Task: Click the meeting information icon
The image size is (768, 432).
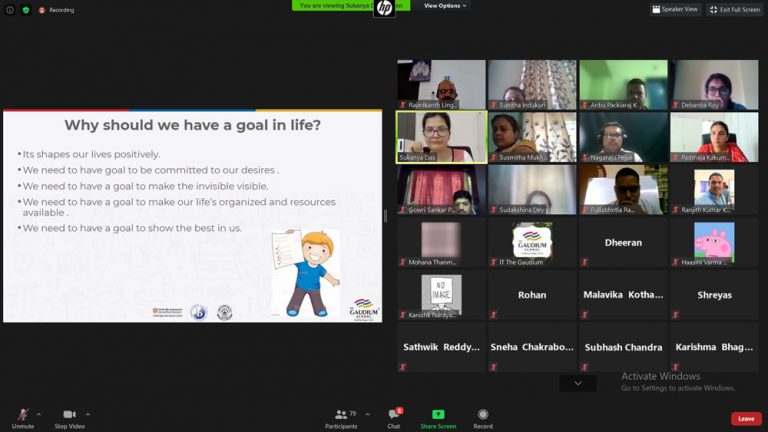Action: (10, 10)
